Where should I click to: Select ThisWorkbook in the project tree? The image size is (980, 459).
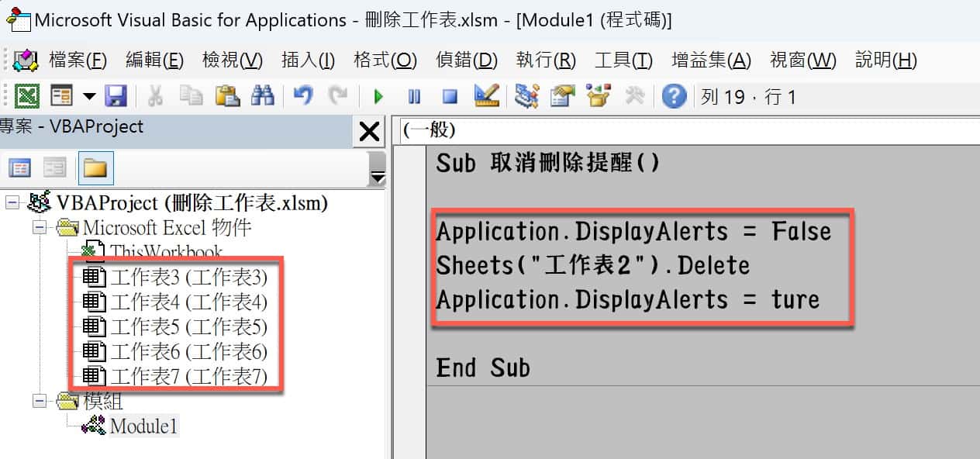(x=166, y=252)
